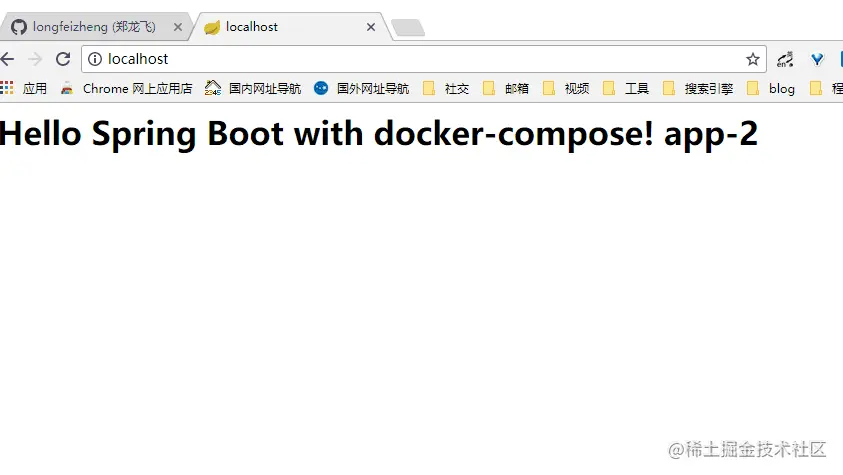Expand the 搜索引擎 bookmark folder

(x=698, y=88)
